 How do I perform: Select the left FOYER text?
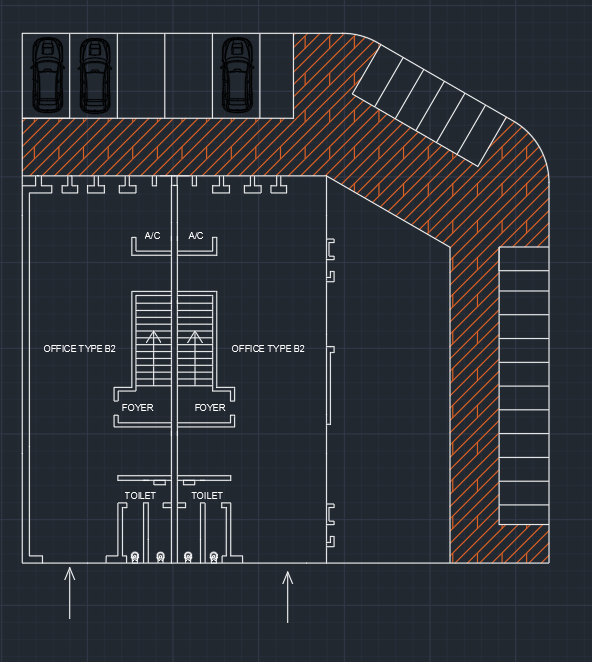[x=137, y=408]
